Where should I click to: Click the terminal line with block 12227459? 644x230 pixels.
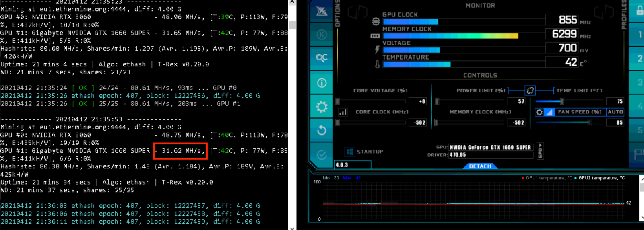click(130, 222)
